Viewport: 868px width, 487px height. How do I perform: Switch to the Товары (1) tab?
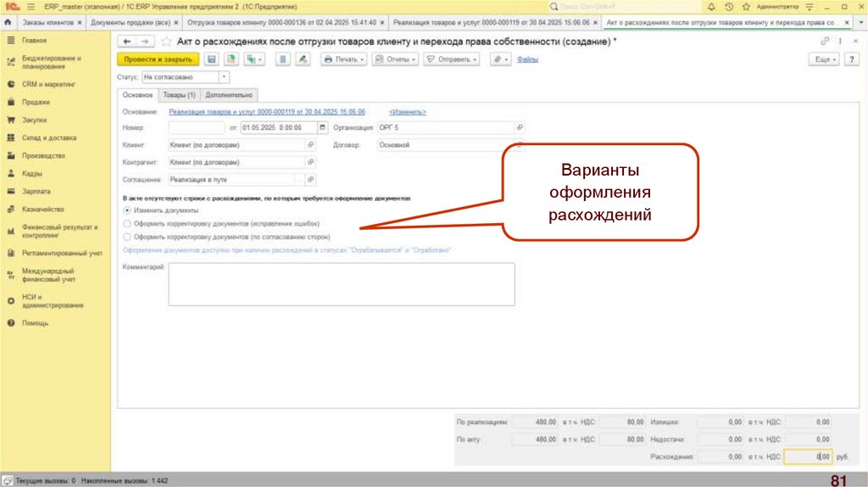[179, 95]
